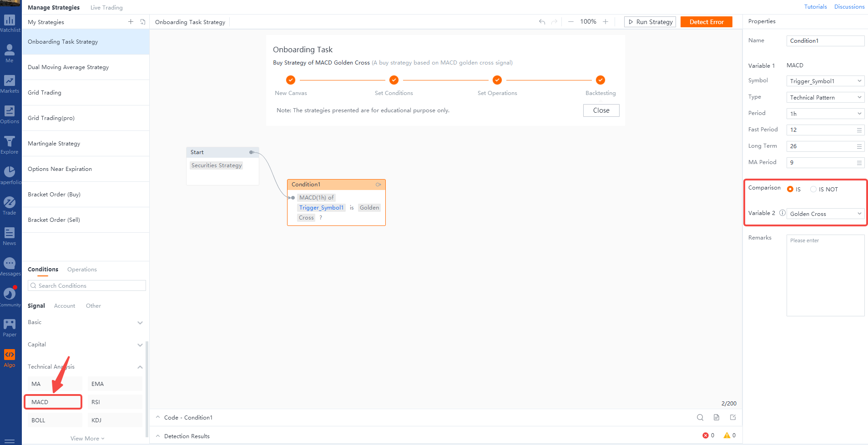This screenshot has width=868, height=445.
Task: Open the Symbol Trigger_Symbol1 dropdown
Action: click(825, 81)
